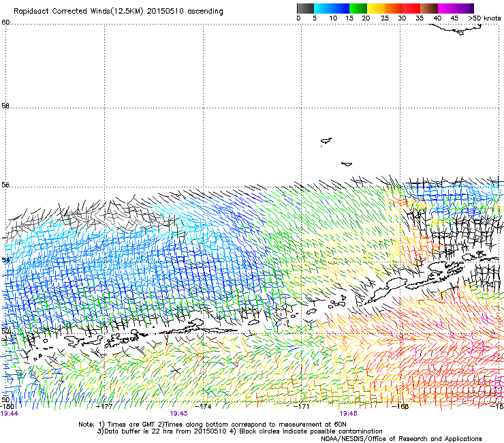
Task: Click the "56" latitude axis label
Action: click(x=5, y=185)
